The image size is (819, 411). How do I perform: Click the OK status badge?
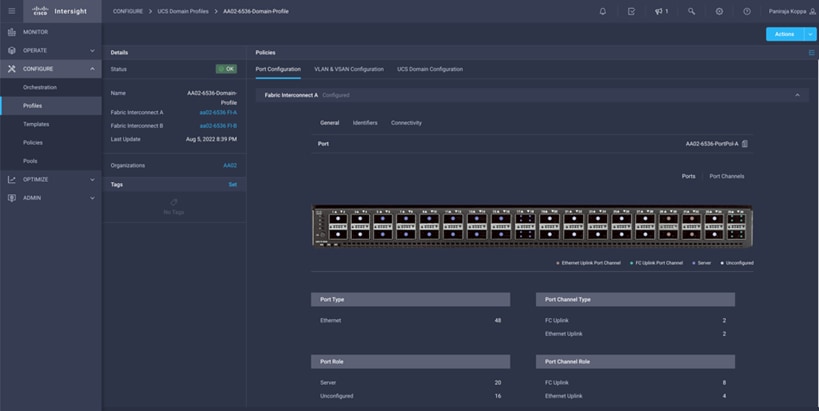[226, 69]
